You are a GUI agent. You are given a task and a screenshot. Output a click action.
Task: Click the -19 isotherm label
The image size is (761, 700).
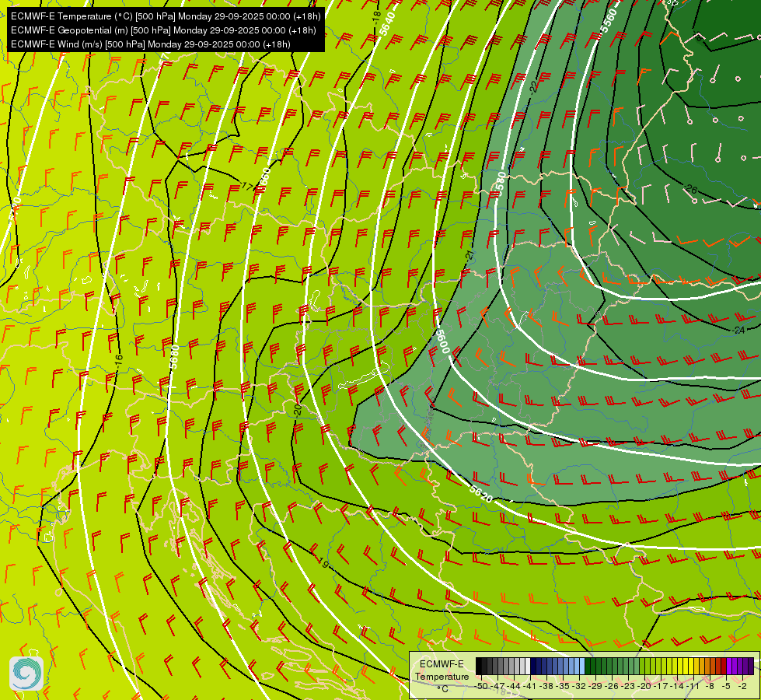click(x=323, y=563)
